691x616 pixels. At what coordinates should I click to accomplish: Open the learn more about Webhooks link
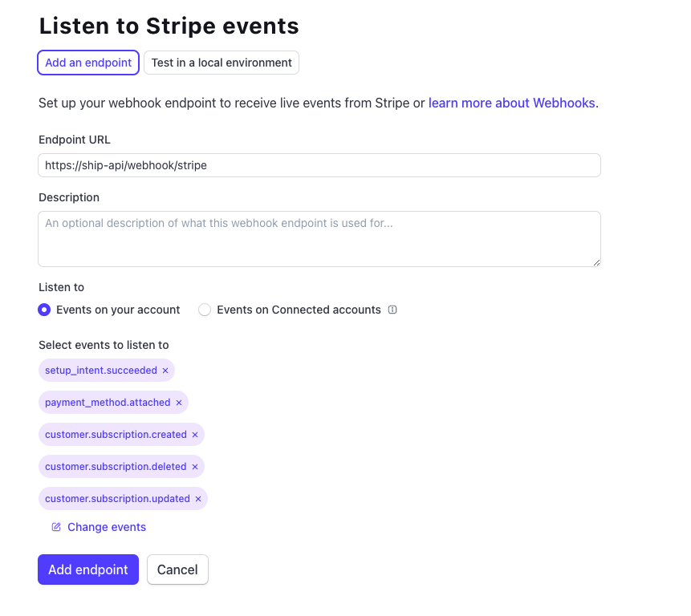(x=511, y=103)
